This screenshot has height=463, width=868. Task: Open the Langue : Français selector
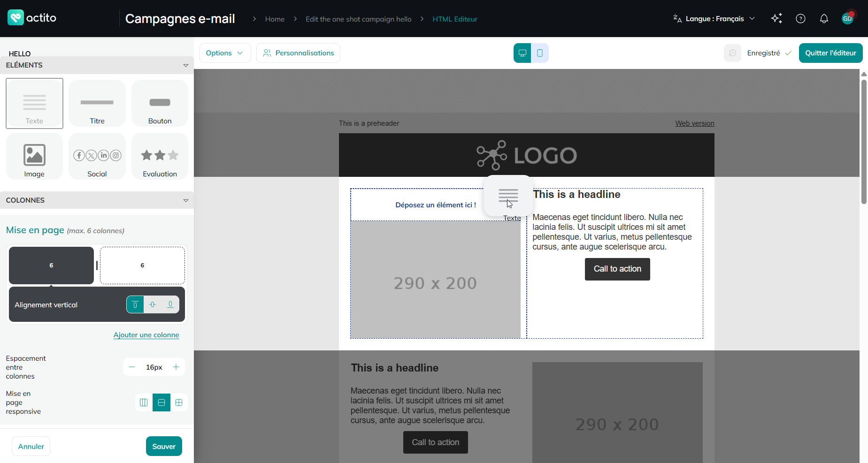[714, 19]
